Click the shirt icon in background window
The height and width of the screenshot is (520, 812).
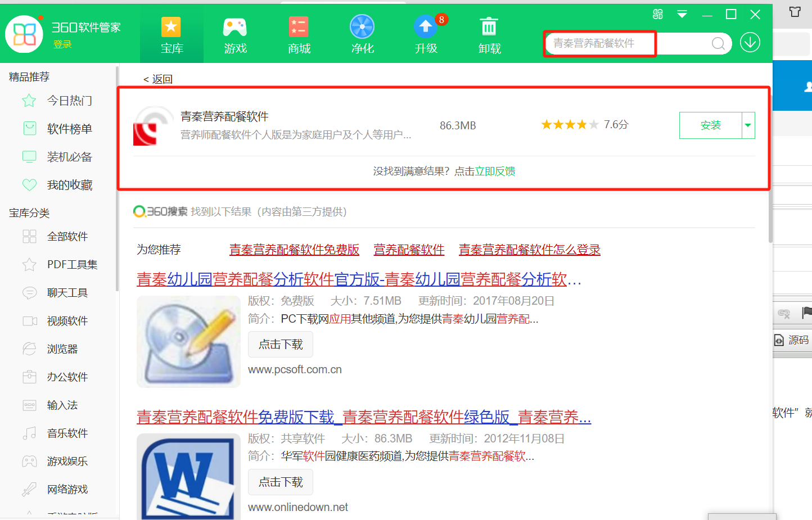click(795, 12)
